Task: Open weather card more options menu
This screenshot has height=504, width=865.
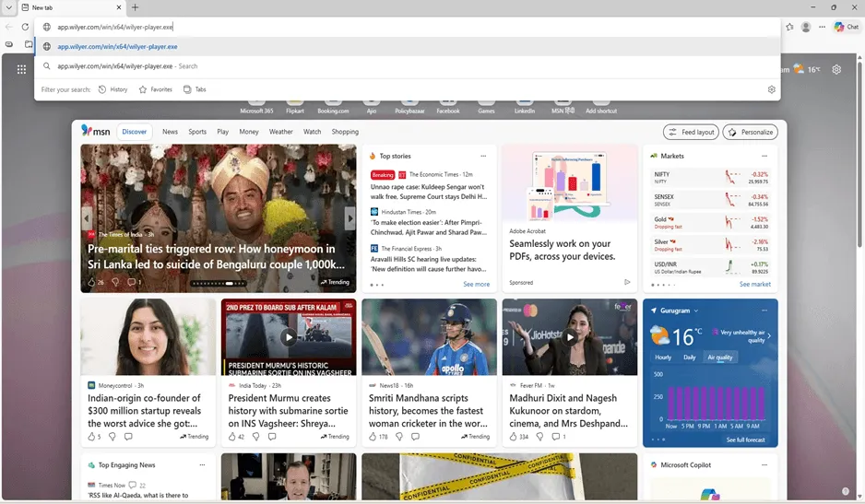Action: [x=764, y=311]
